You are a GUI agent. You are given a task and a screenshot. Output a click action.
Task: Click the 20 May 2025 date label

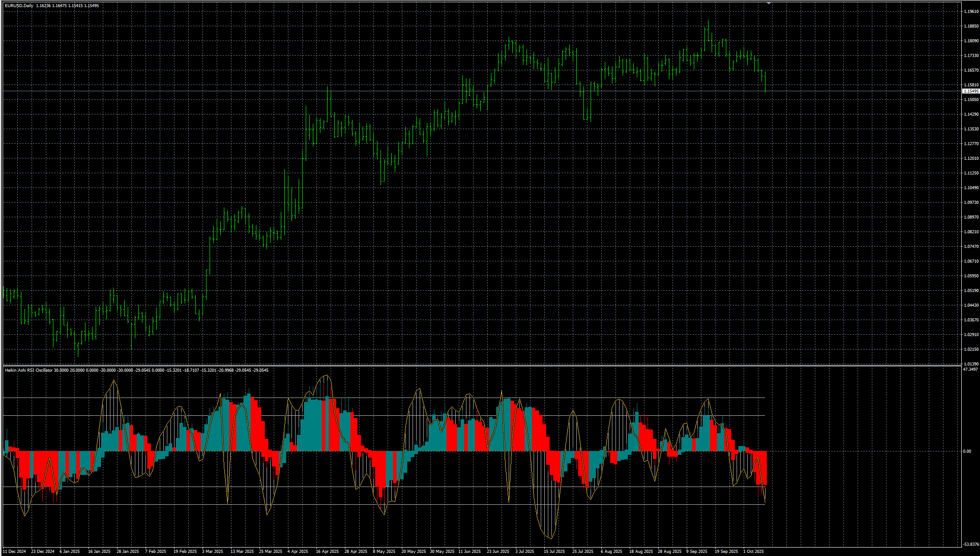coord(413,552)
